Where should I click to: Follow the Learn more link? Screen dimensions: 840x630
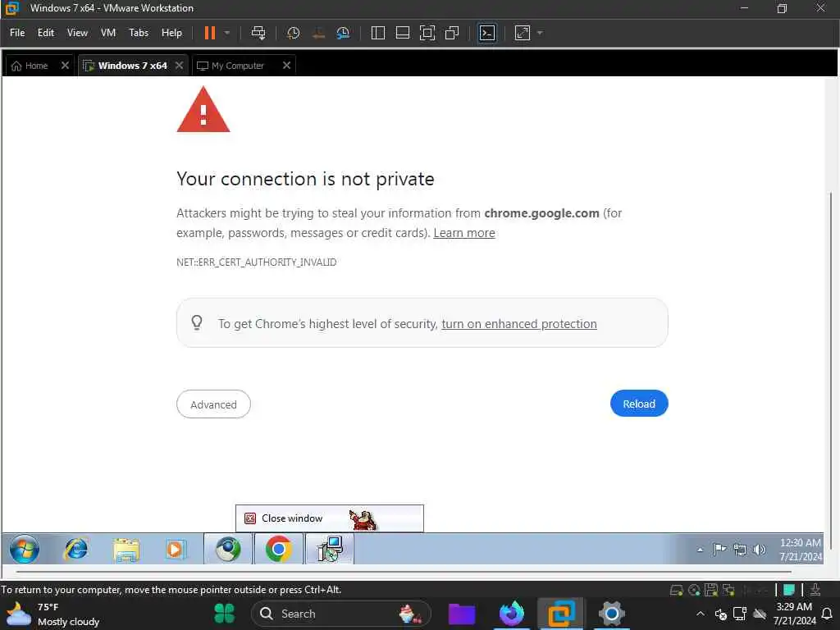coord(464,233)
